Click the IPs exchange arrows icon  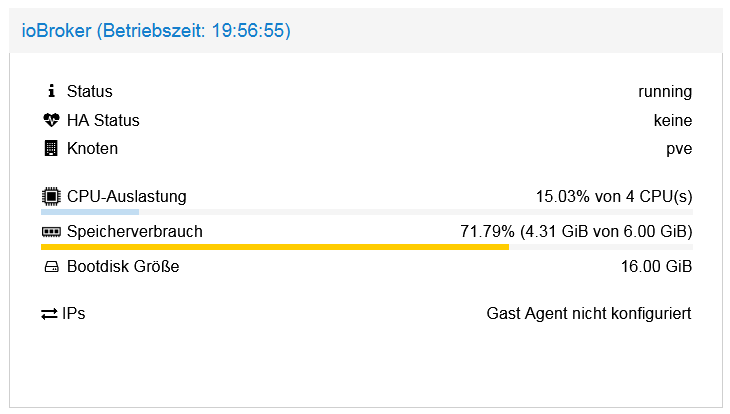pos(50,314)
